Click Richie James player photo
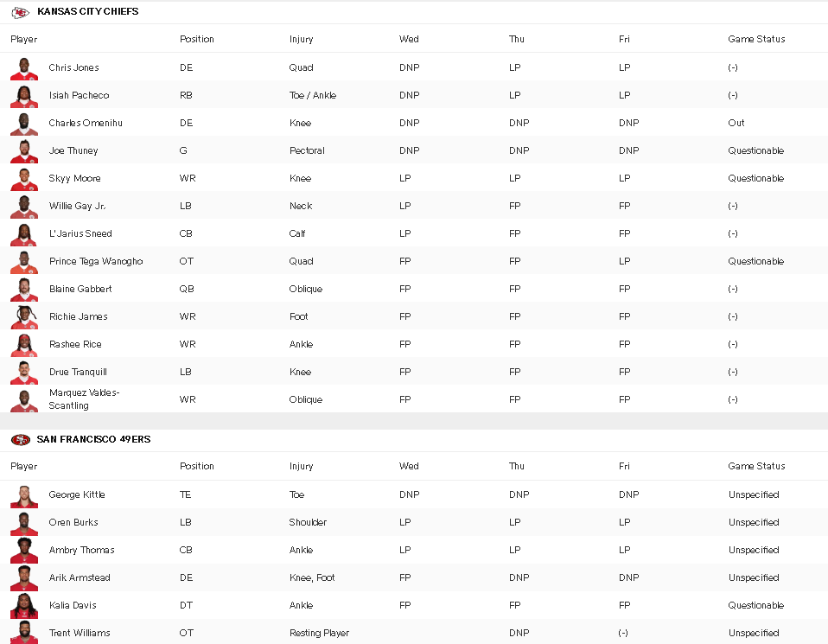This screenshot has width=828, height=644. point(24,317)
